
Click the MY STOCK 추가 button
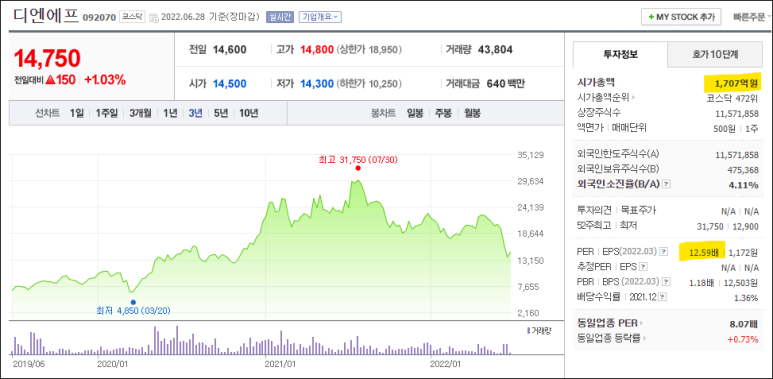[x=681, y=17]
